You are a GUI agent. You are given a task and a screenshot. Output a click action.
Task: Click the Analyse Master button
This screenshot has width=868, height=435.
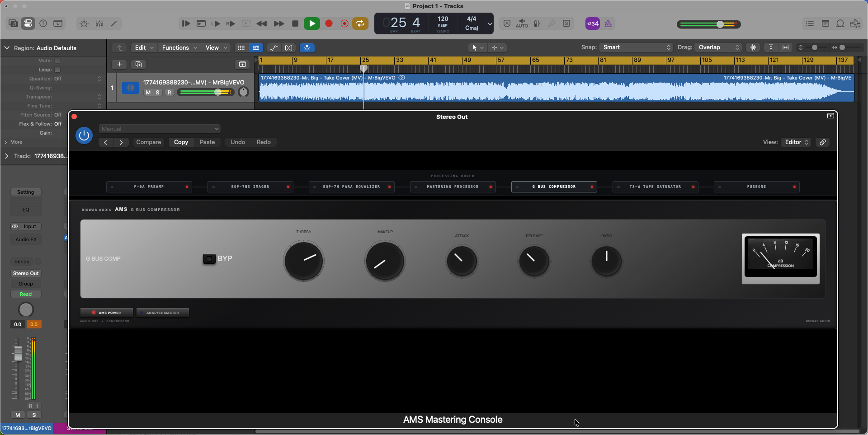tap(163, 313)
